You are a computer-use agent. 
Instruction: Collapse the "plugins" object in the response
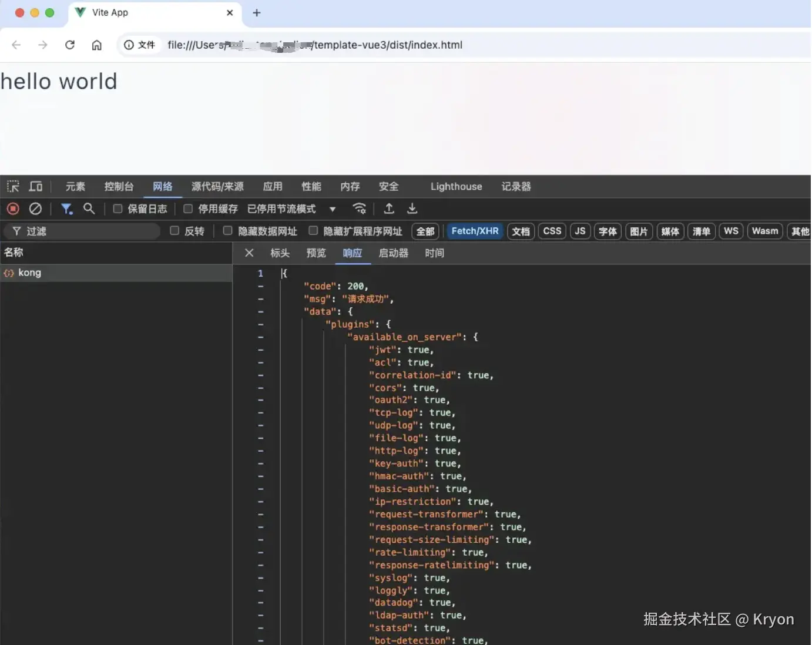tap(260, 324)
